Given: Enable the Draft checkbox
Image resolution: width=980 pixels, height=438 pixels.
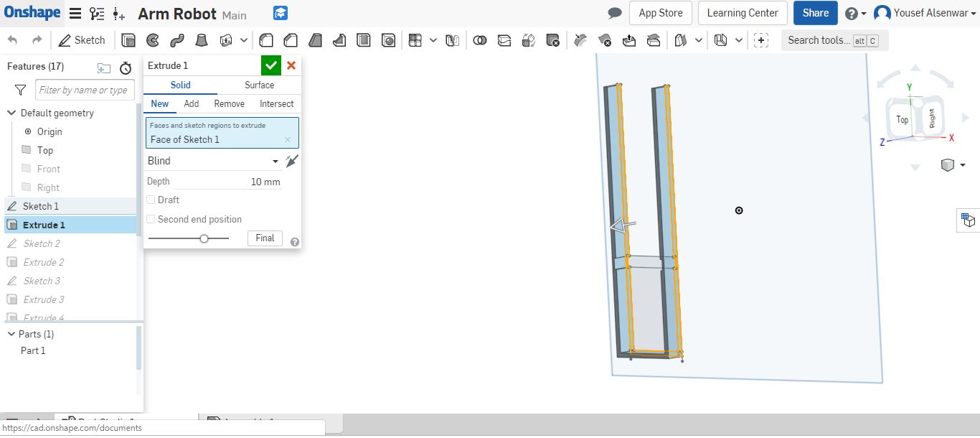Looking at the screenshot, I should coord(151,200).
